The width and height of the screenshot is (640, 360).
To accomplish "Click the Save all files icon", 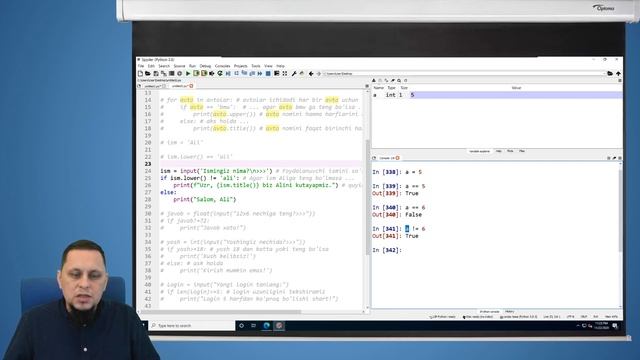I will point(164,73).
